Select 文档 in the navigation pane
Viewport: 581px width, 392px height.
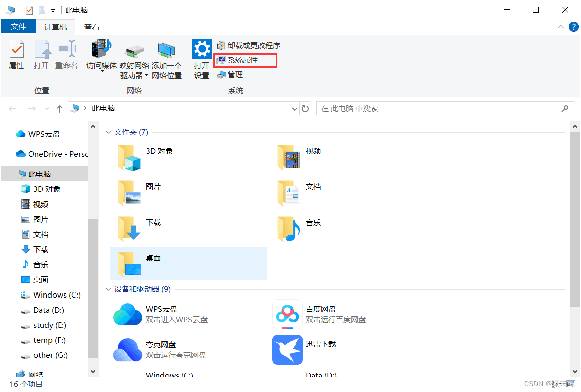pyautogui.click(x=35, y=235)
